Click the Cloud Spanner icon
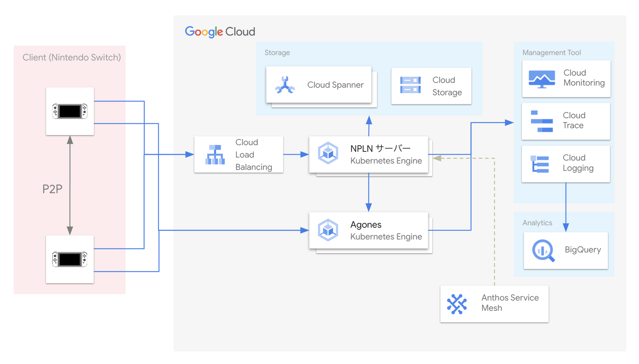This screenshot has width=639, height=364. (x=285, y=85)
